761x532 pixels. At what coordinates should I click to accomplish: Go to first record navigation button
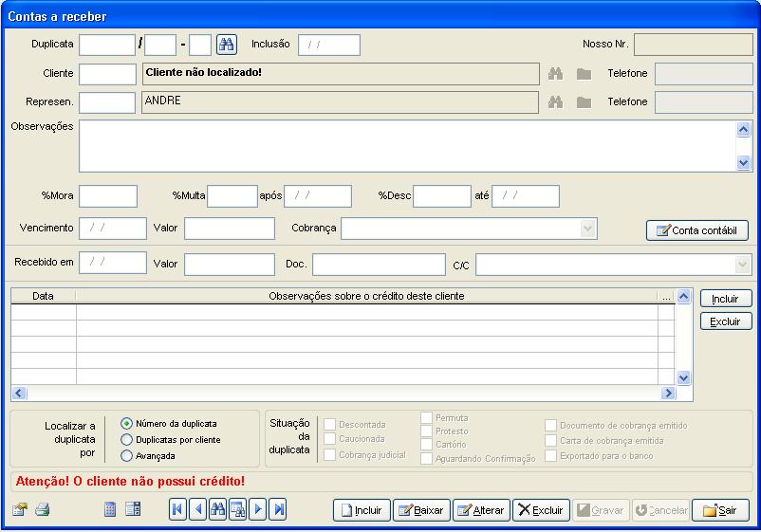177,509
